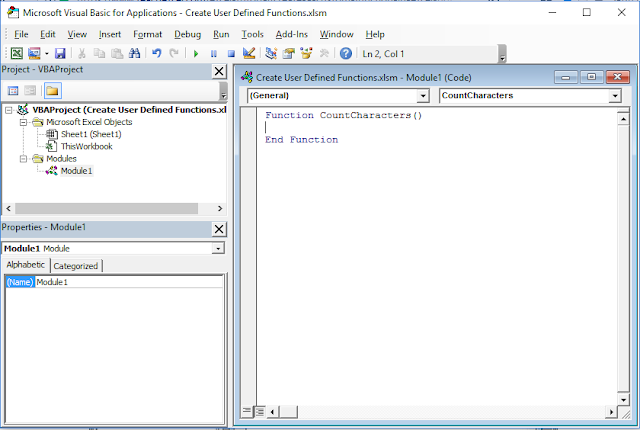Open the Tools menu
640x430 pixels.
(252, 34)
